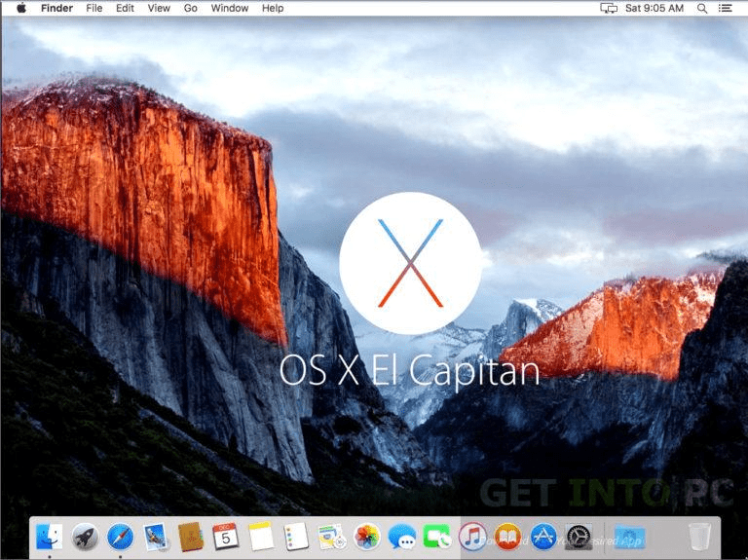The width and height of the screenshot is (748, 560).
Task: Click the Sat 9:05 AM clock
Action: click(654, 8)
